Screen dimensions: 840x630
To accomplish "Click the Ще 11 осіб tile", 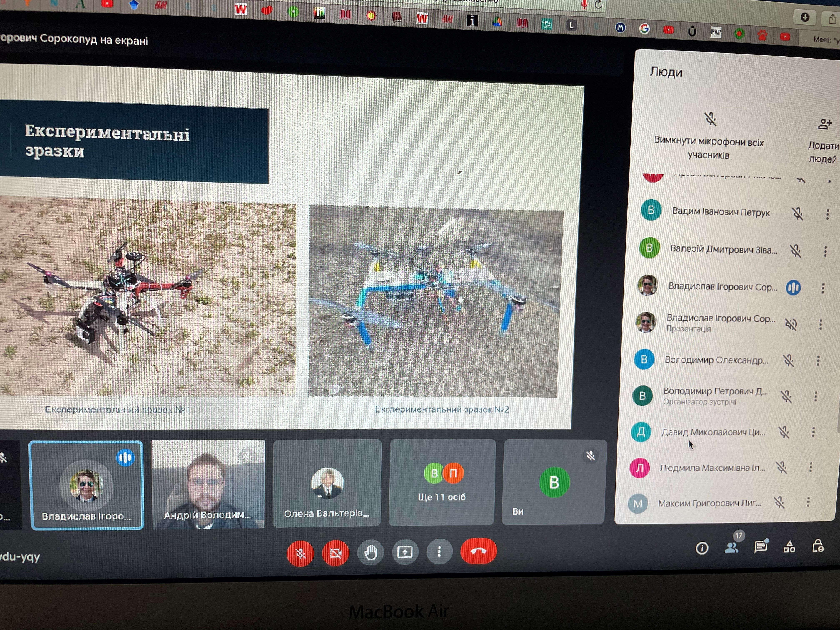I will (x=442, y=483).
